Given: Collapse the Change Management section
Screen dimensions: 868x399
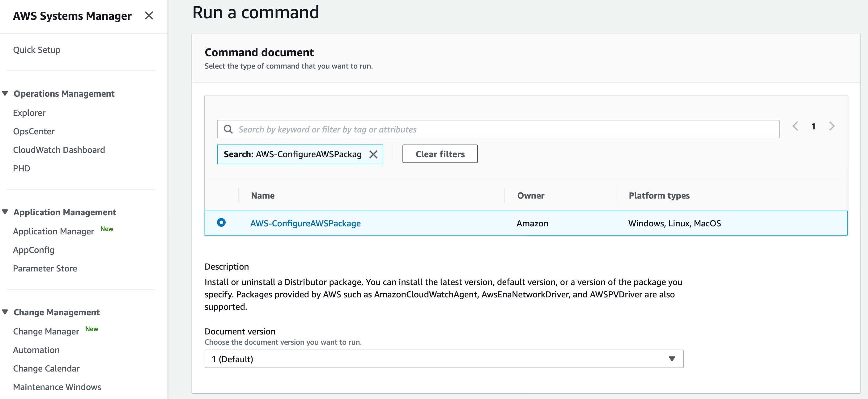Looking at the screenshot, I should click(5, 312).
